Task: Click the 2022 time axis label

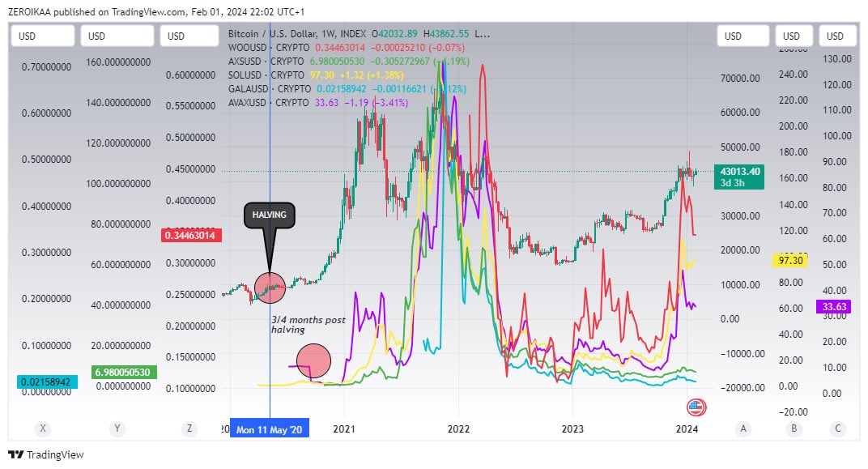Action: click(x=458, y=429)
